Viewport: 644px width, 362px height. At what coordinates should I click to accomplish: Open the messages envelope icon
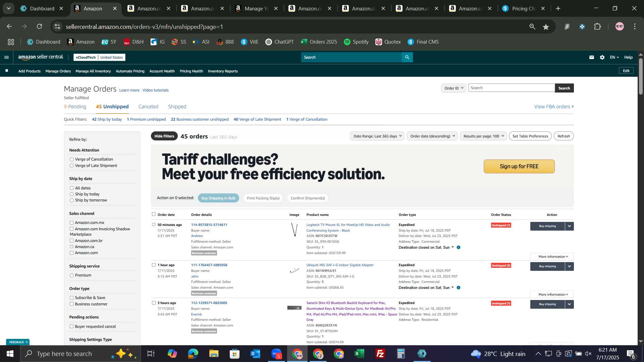tap(592, 57)
